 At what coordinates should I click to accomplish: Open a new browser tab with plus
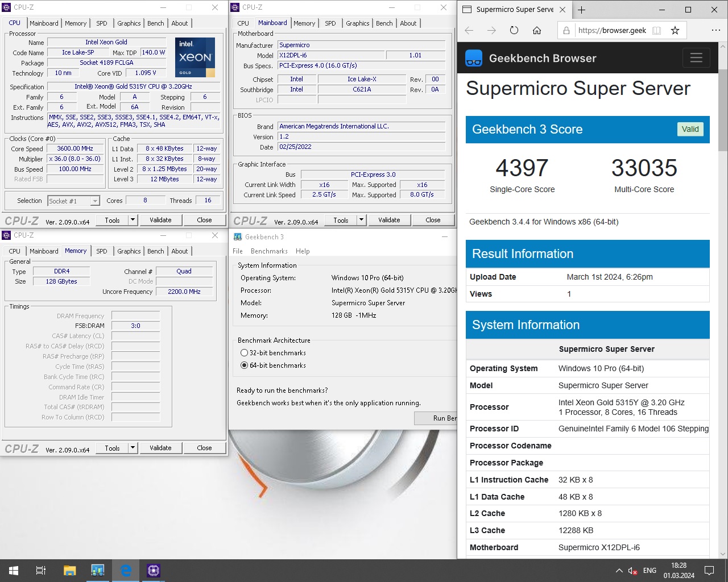[581, 10]
